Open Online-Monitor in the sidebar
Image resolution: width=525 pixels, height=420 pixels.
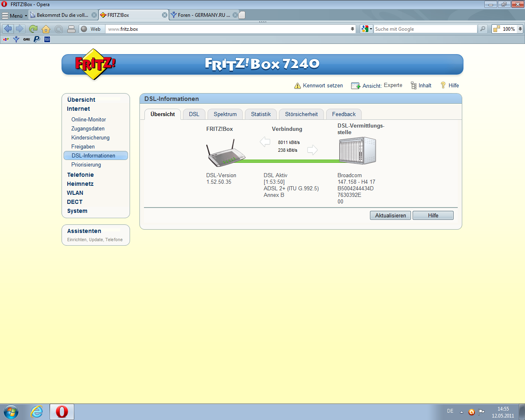(x=89, y=119)
